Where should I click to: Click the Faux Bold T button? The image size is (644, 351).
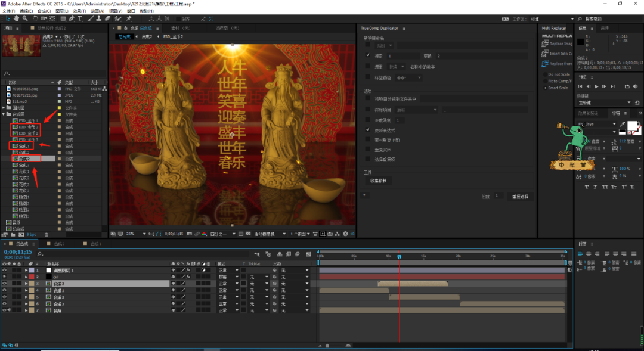[587, 187]
